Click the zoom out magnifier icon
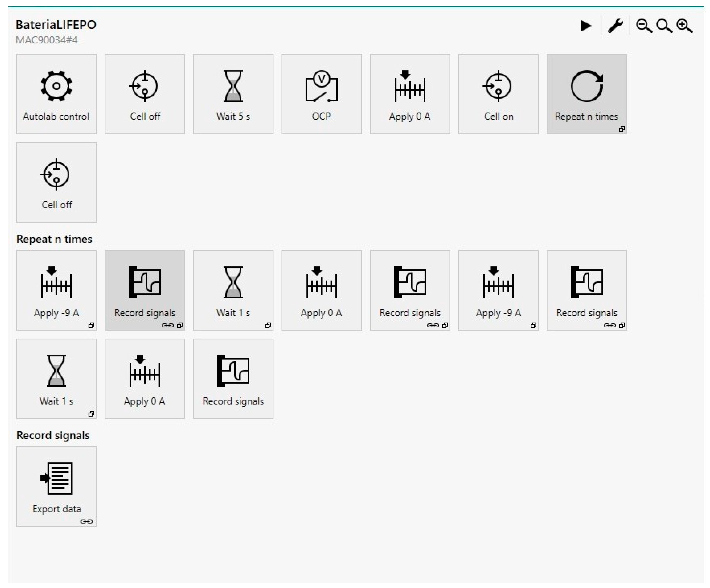This screenshot has width=710, height=588. point(644,26)
